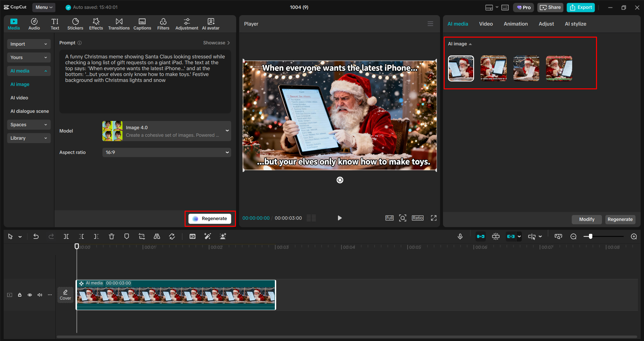Image resolution: width=644 pixels, height=341 pixels.
Task: Click the Regenerate button under the prompt
Action: (x=210, y=218)
